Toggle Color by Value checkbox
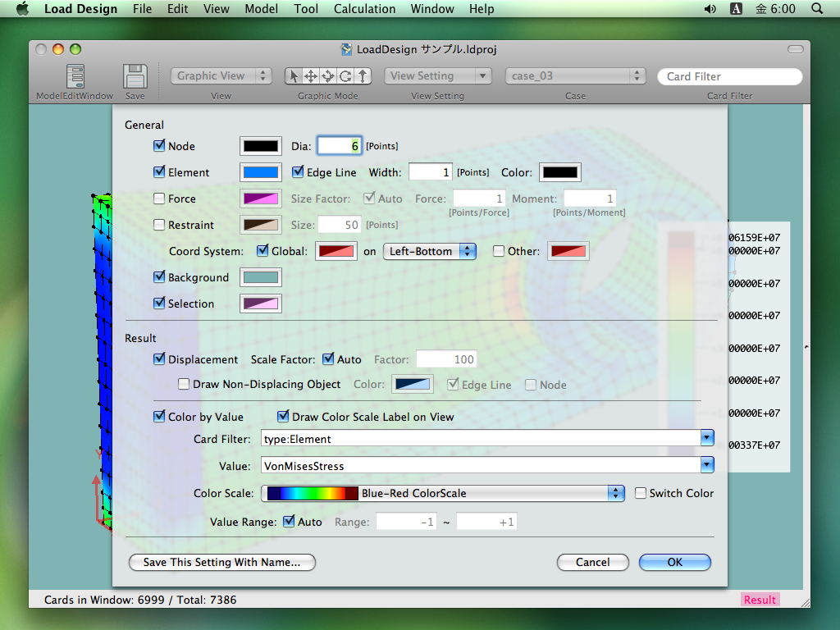This screenshot has height=630, width=840. pyautogui.click(x=159, y=416)
